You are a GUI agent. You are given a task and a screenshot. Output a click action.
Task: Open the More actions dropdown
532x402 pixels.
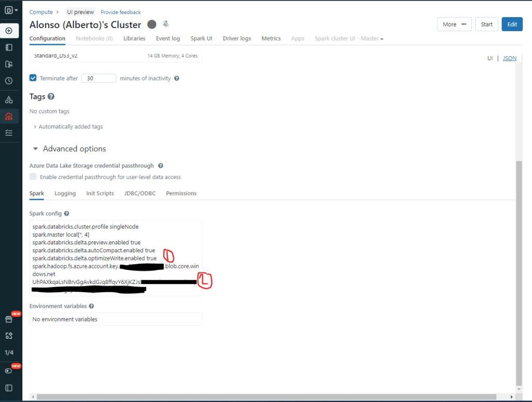(454, 24)
